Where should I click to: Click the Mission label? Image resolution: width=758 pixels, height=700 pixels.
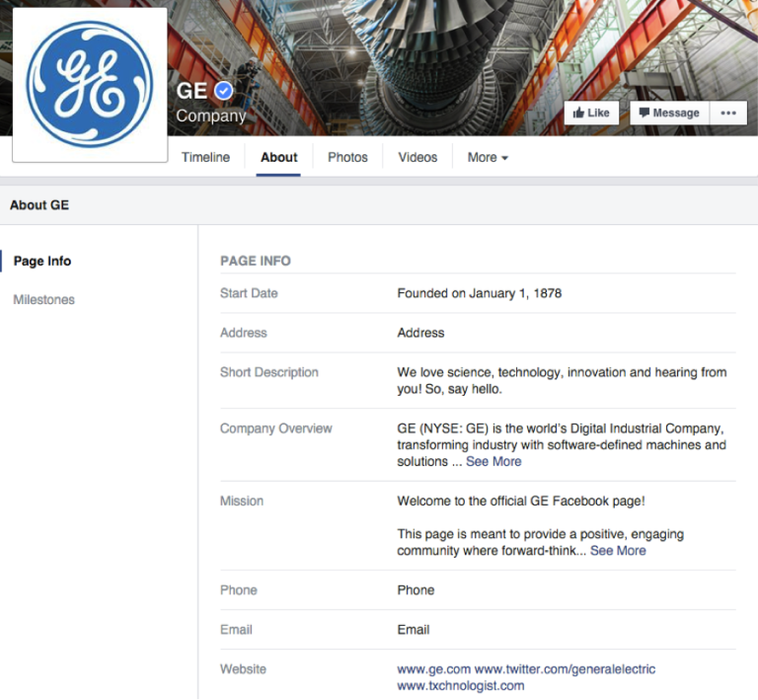242,501
